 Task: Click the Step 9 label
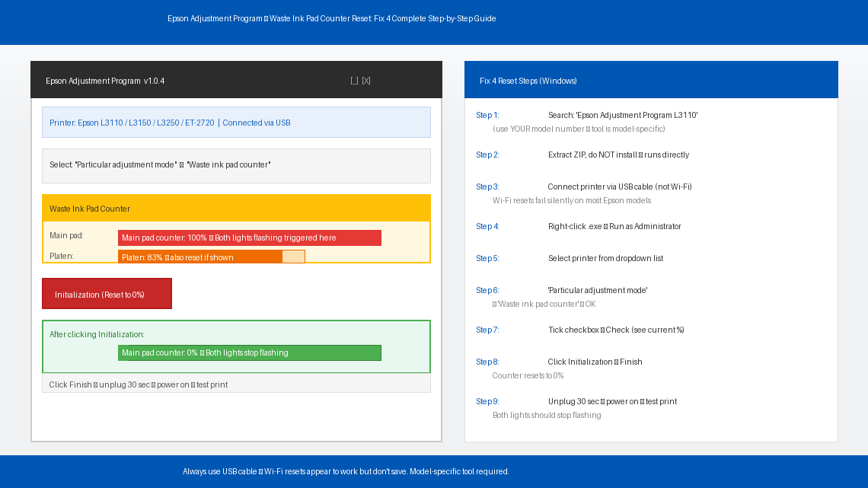[487, 401]
